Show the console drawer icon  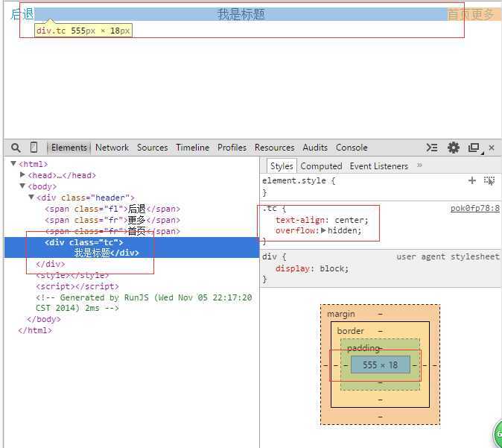[431, 148]
